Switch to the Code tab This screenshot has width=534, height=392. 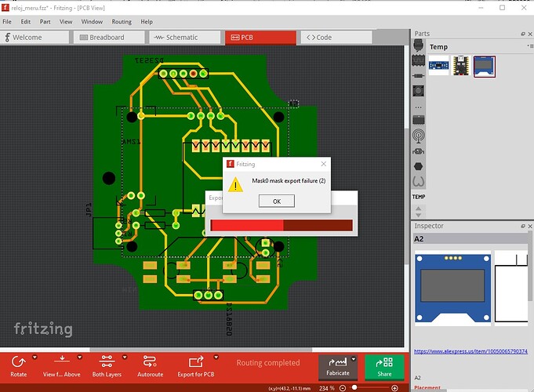(x=336, y=37)
